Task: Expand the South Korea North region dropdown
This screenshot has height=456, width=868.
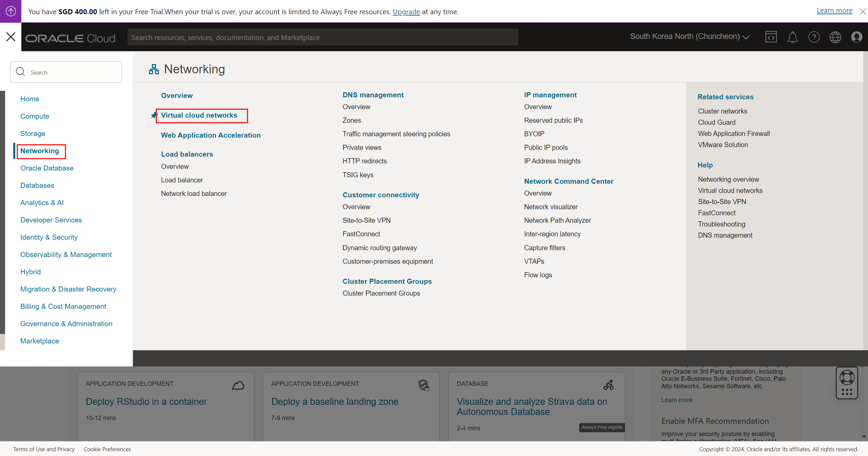Action: (690, 37)
